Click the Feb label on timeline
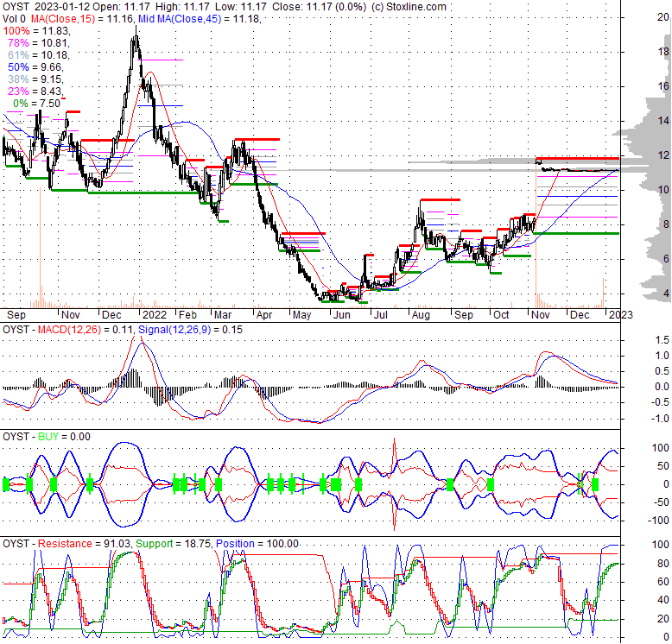 pos(187,315)
